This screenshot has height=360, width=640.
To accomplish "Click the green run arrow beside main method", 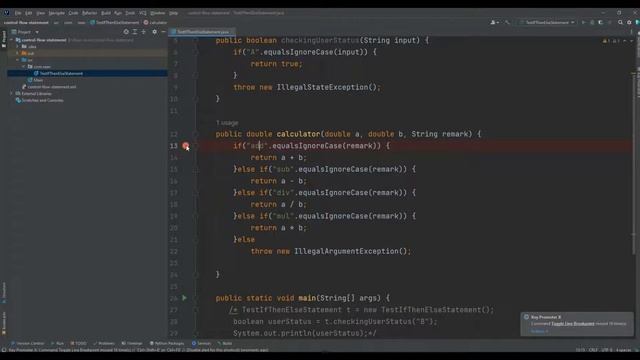I will 184,298.
